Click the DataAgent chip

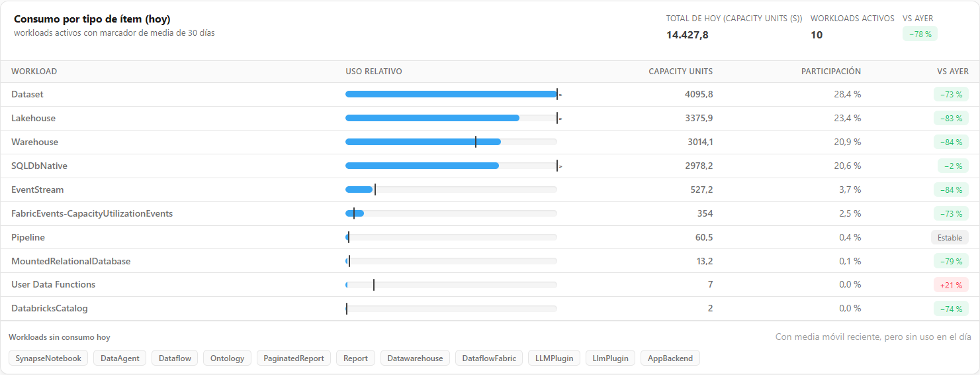120,358
